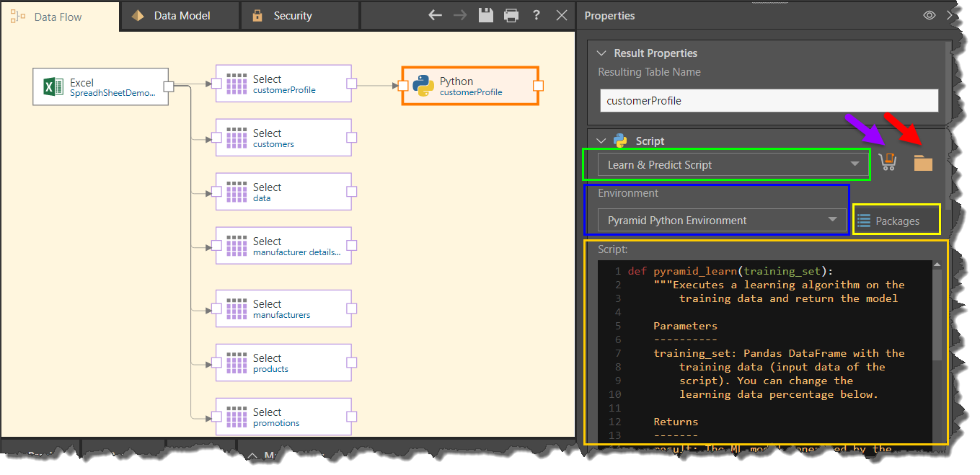Open help with the question mark icon
Image resolution: width=980 pixels, height=475 pixels.
537,15
